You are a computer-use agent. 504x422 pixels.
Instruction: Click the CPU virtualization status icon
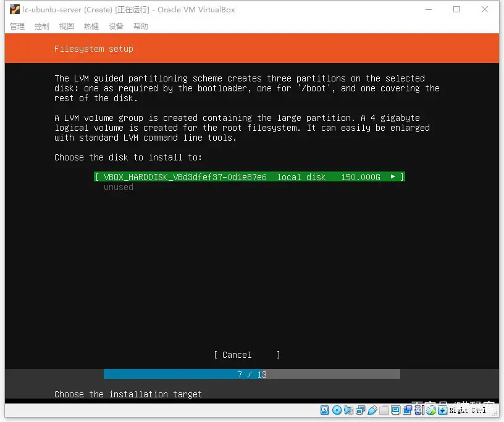click(419, 410)
